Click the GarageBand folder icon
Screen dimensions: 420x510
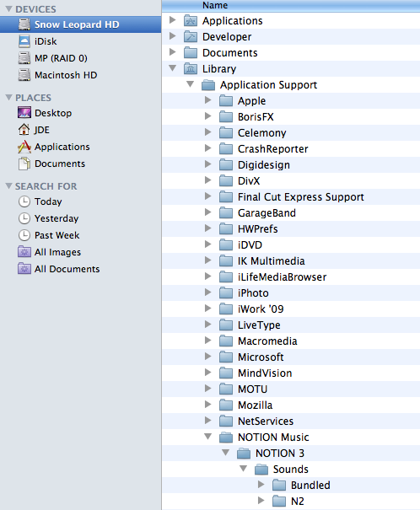pyautogui.click(x=226, y=213)
